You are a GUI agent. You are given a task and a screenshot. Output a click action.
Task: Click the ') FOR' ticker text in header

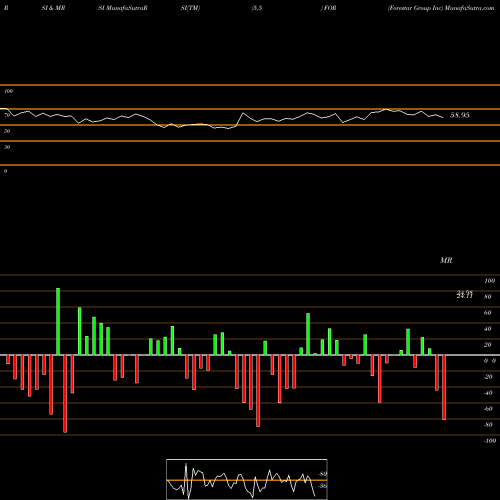click(328, 8)
